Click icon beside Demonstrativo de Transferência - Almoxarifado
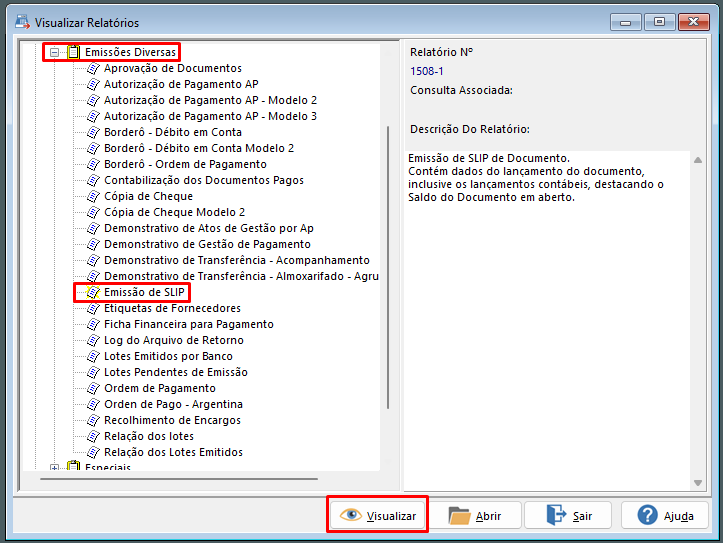Image resolution: width=723 pixels, height=543 pixels. tap(94, 277)
